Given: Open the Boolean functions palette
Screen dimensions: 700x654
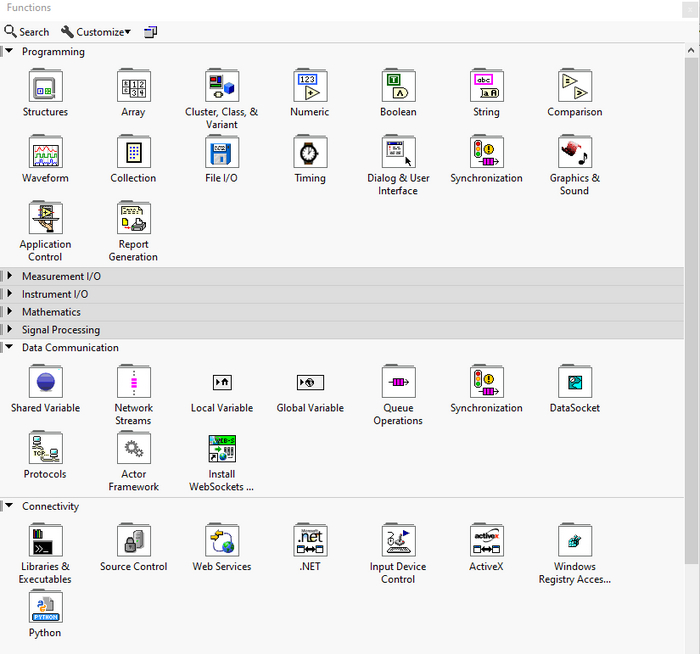Looking at the screenshot, I should (x=398, y=87).
